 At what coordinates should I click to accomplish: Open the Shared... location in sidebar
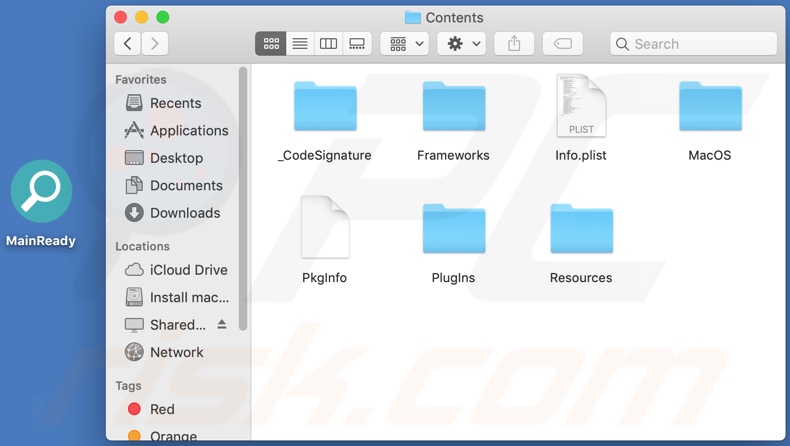tap(166, 325)
